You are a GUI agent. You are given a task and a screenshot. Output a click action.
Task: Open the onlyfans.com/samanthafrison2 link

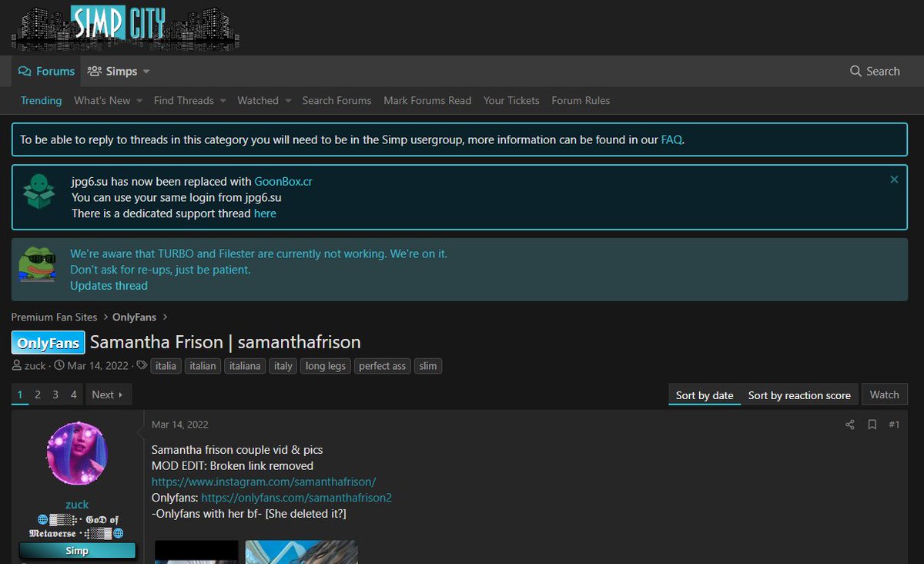point(296,498)
